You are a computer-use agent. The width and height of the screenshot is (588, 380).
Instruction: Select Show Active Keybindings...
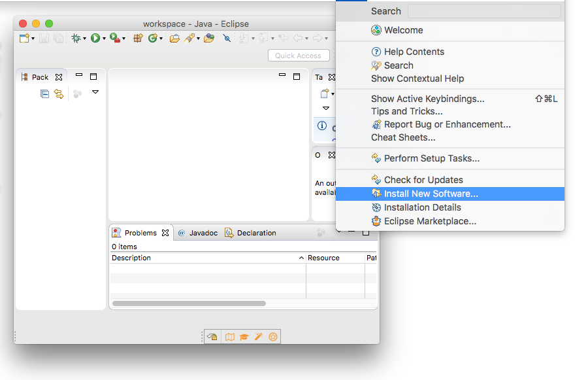[x=450, y=99]
